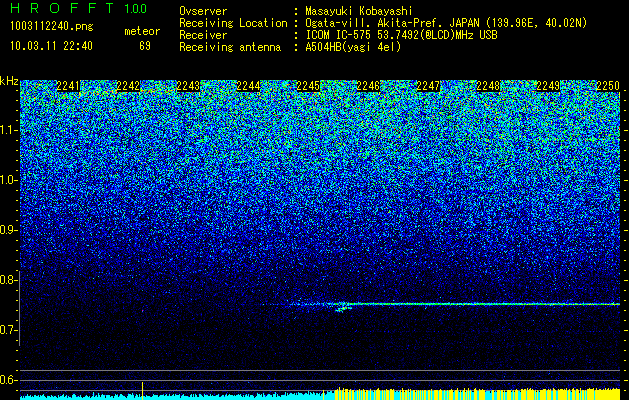Select observer name Masayuki Kobayashi
This screenshot has width=629, height=400.
(359, 11)
